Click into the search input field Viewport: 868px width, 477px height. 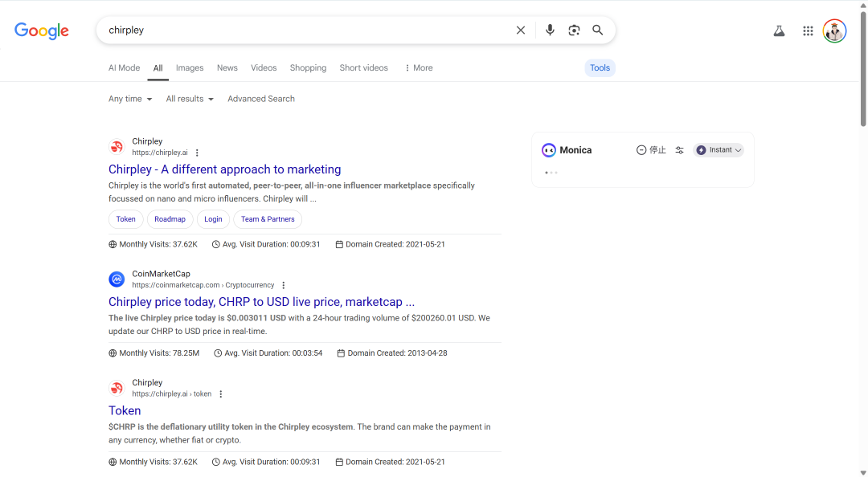[x=307, y=31]
